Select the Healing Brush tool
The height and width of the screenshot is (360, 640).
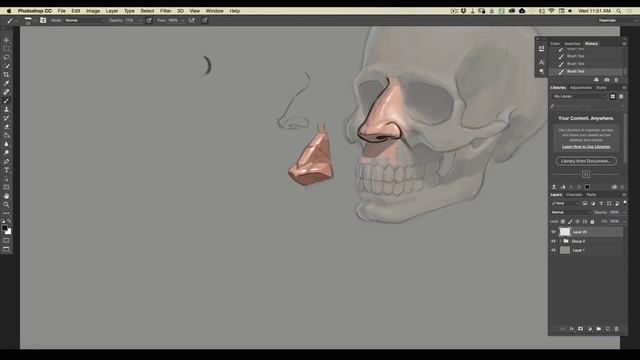6,92
